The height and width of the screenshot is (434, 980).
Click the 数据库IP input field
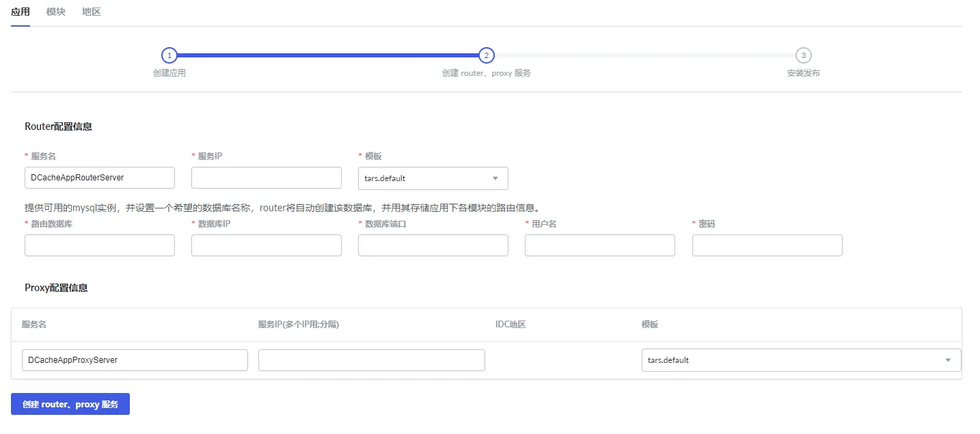pyautogui.click(x=267, y=245)
